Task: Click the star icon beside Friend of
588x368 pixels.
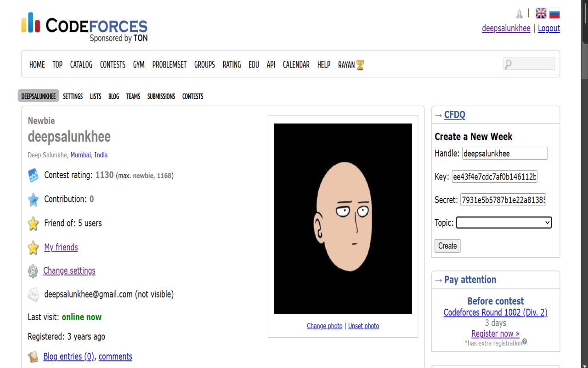Action: click(x=33, y=224)
